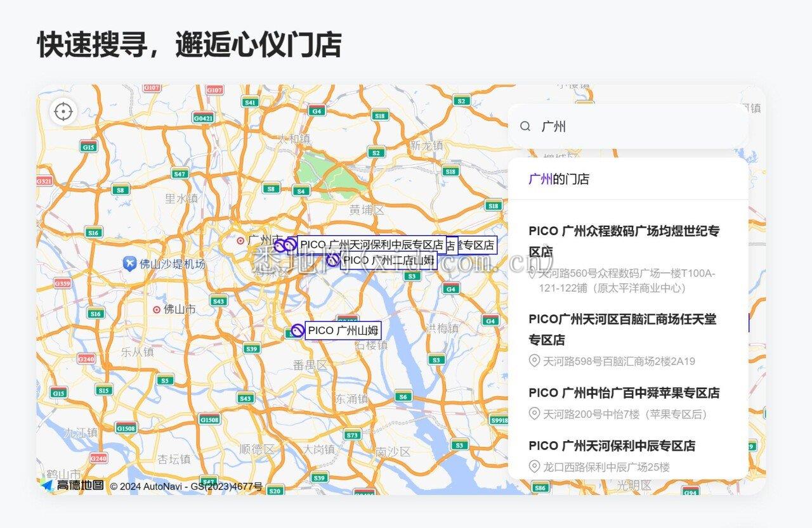Click map label PICO 广州天河保利中辰专区店
Image resolution: width=812 pixels, height=528 pixels.
pos(371,245)
